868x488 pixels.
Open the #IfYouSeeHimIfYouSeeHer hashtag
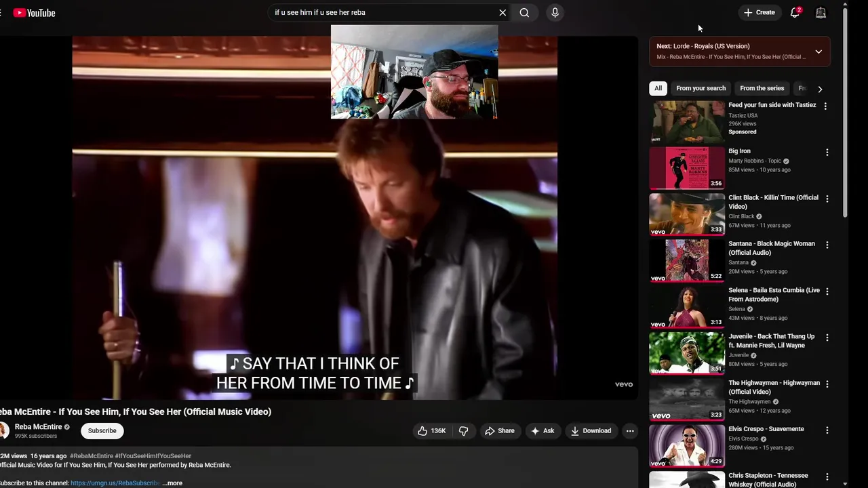click(x=153, y=456)
